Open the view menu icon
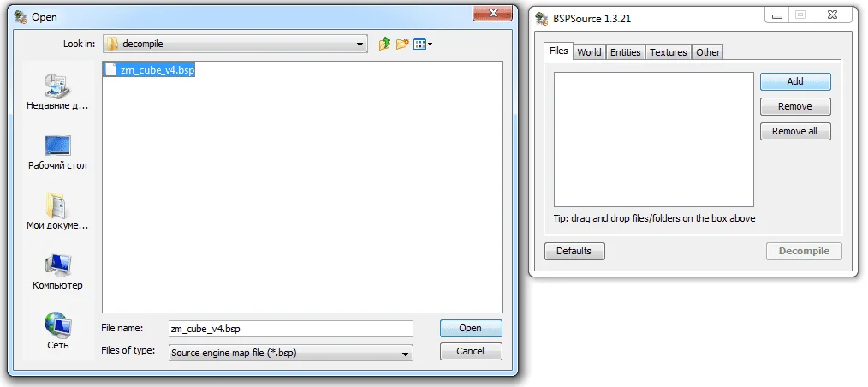The image size is (868, 387). pyautogui.click(x=419, y=44)
